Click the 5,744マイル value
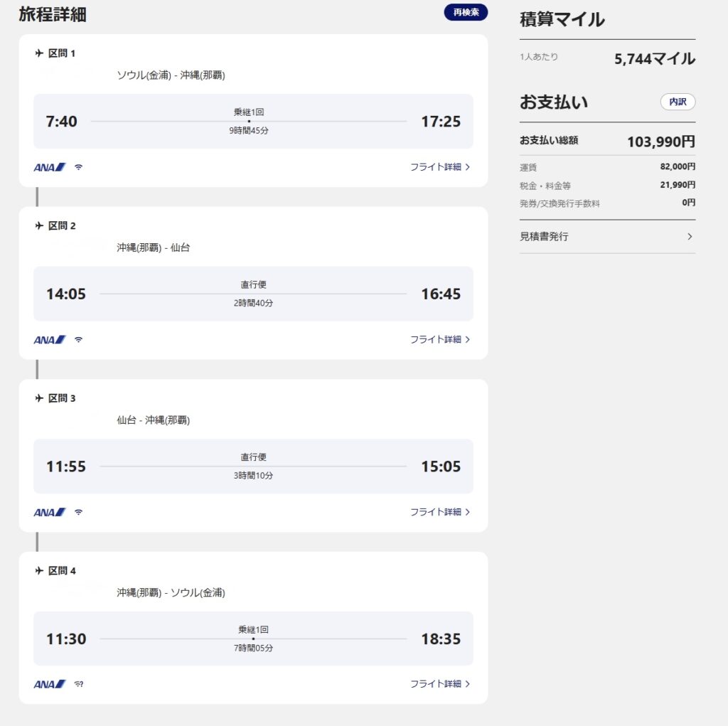Screen dimensions: 728x726 [655, 59]
